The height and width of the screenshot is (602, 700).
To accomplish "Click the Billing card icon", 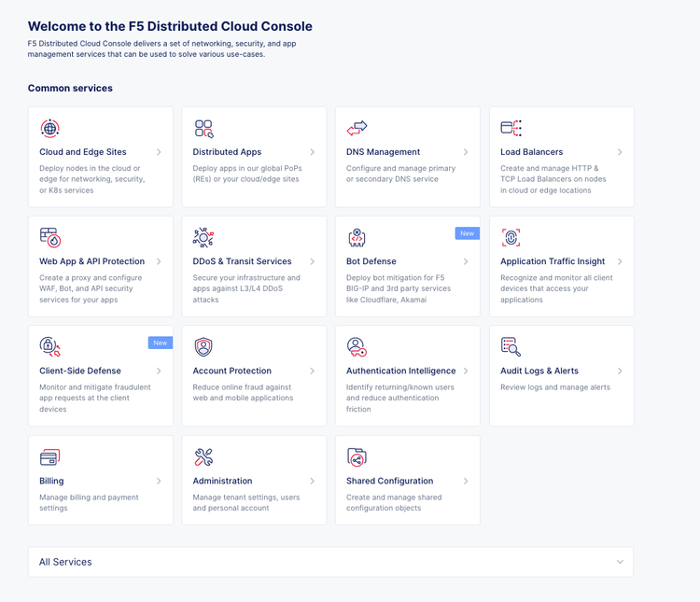I will [49, 457].
